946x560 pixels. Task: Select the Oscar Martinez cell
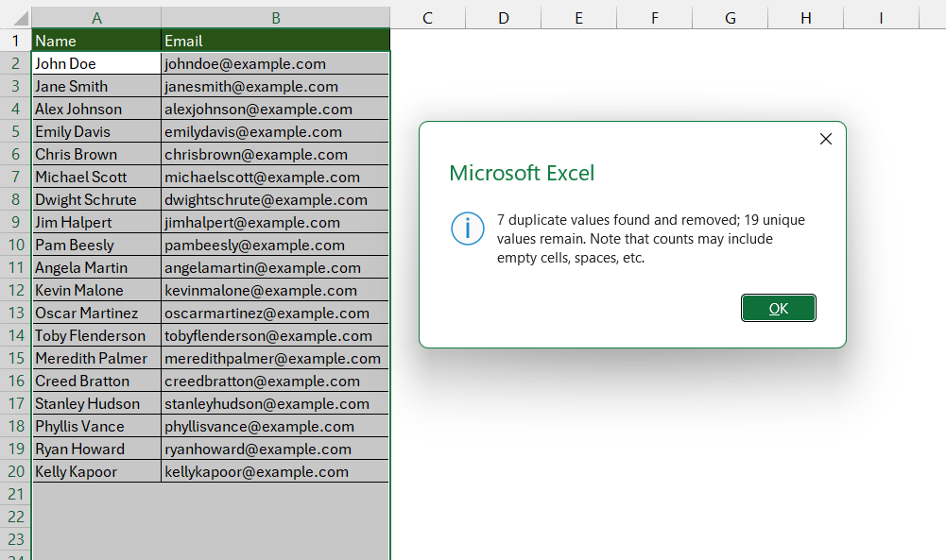pos(96,313)
